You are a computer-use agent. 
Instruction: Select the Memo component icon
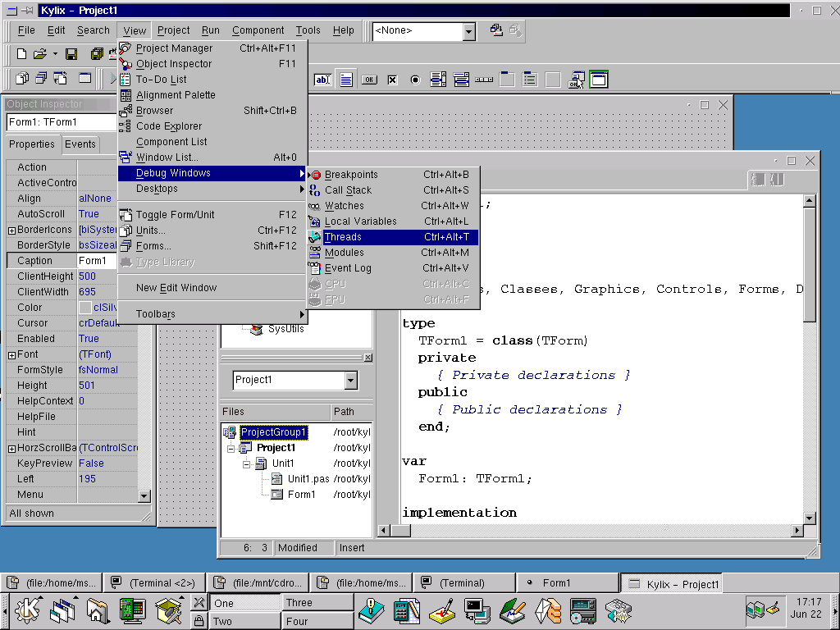pyautogui.click(x=346, y=80)
